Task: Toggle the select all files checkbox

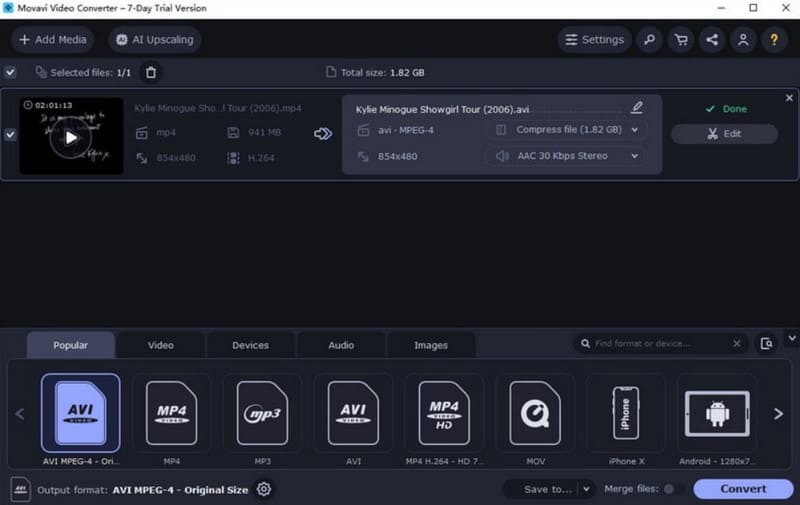Action: coord(10,72)
